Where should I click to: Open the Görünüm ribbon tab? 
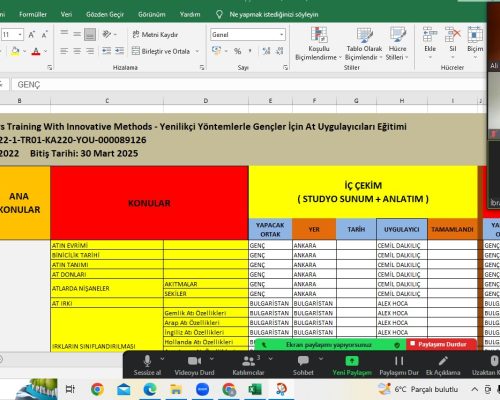[152, 14]
